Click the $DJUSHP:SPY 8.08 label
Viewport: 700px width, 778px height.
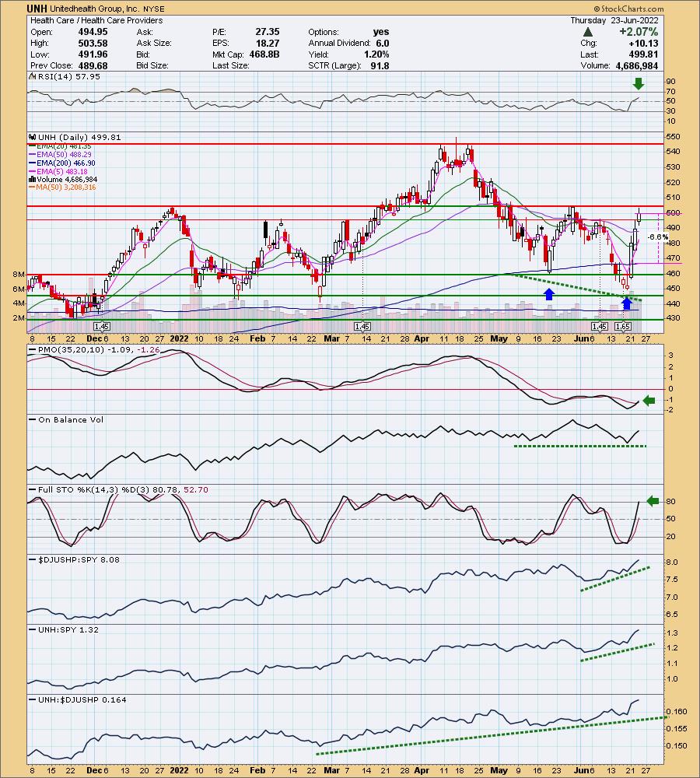75,559
